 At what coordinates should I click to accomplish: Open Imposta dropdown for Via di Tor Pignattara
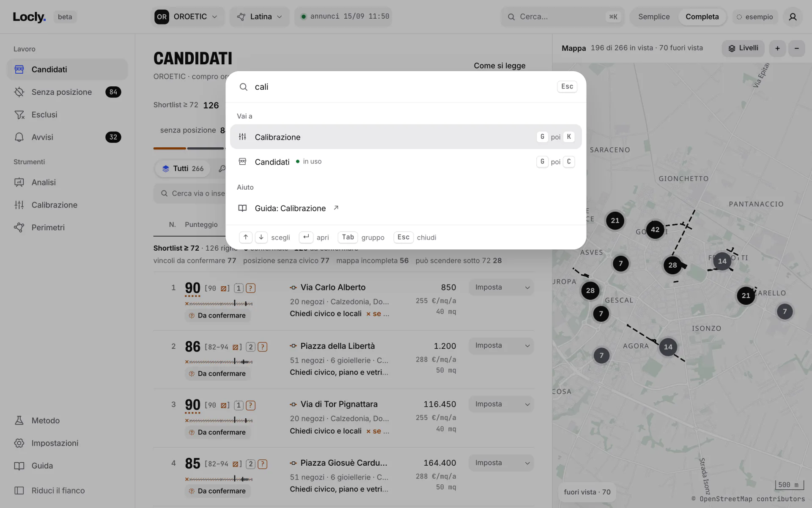501,404
